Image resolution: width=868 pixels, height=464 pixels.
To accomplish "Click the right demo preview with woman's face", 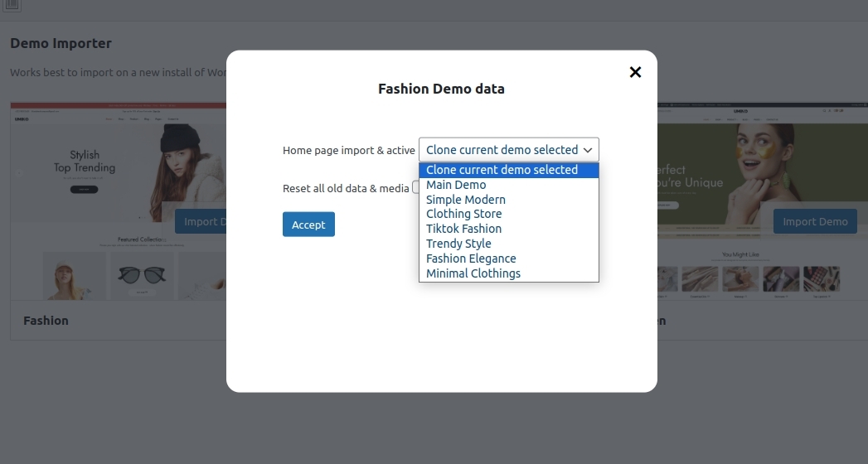I will (x=746, y=166).
